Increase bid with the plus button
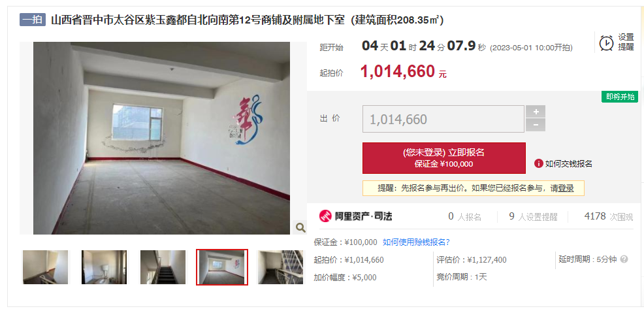The height and width of the screenshot is (311, 644). coord(536,112)
